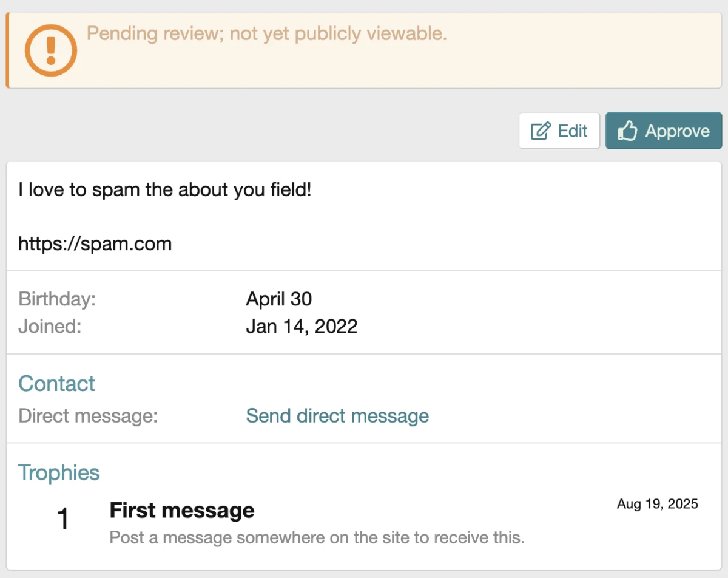Open the Send direct message link
Viewport: 728px width, 578px height.
click(337, 416)
